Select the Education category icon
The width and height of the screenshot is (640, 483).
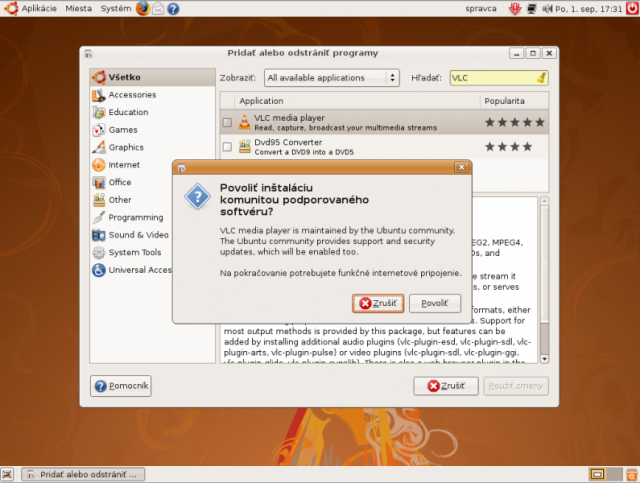(98, 112)
